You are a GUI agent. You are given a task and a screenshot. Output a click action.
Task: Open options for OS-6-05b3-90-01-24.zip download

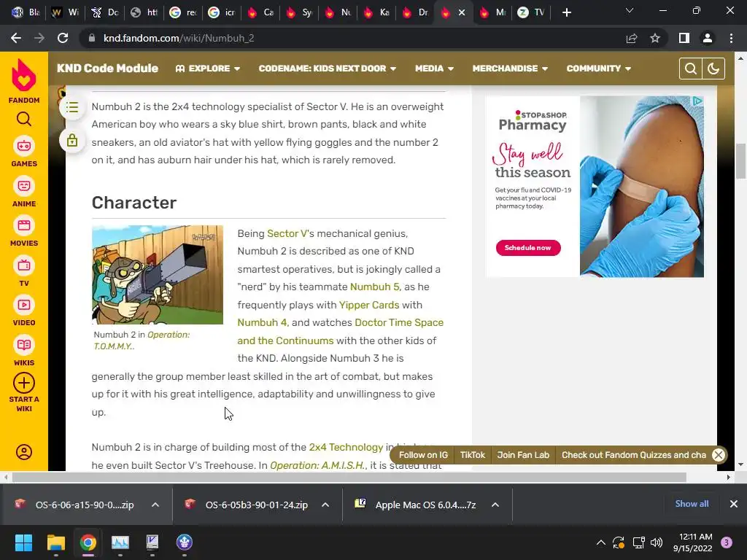pyautogui.click(x=325, y=505)
